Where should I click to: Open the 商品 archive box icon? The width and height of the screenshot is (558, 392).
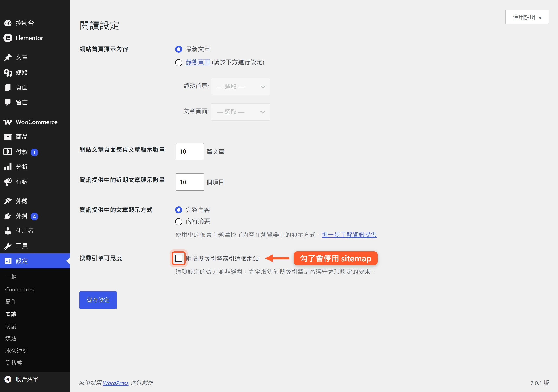8,137
